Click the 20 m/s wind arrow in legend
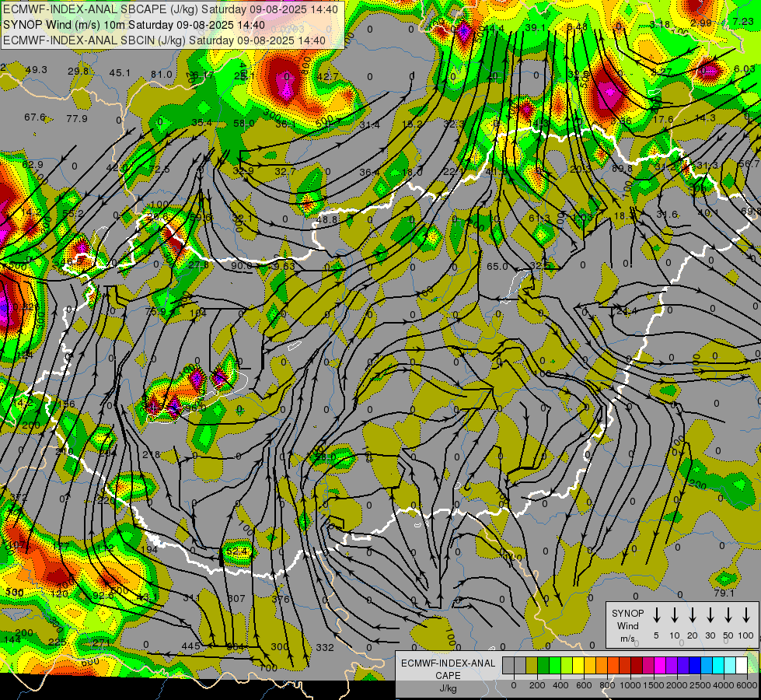This screenshot has height=700, width=761. (693, 614)
